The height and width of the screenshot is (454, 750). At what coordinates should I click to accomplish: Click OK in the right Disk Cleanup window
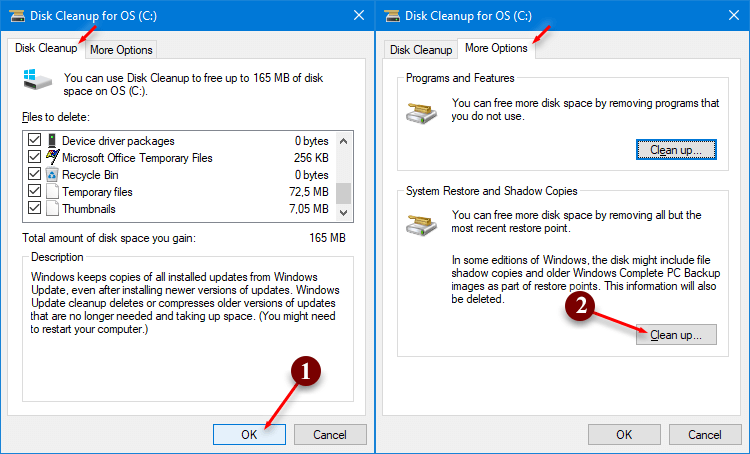click(x=624, y=434)
